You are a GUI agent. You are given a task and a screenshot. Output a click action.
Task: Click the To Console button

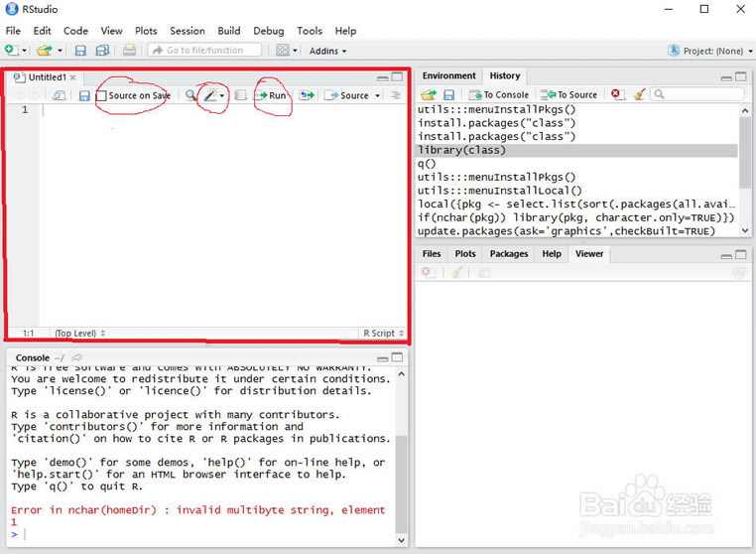(499, 95)
